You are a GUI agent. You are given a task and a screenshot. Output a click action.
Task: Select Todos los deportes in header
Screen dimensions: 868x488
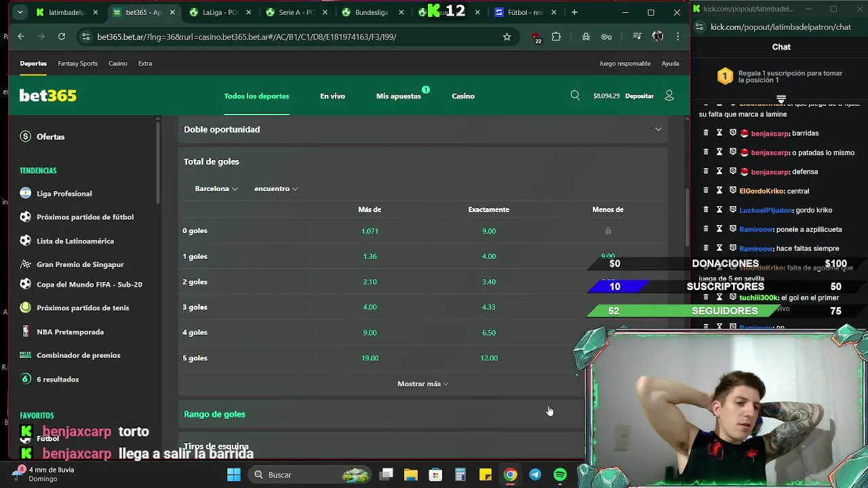point(256,96)
